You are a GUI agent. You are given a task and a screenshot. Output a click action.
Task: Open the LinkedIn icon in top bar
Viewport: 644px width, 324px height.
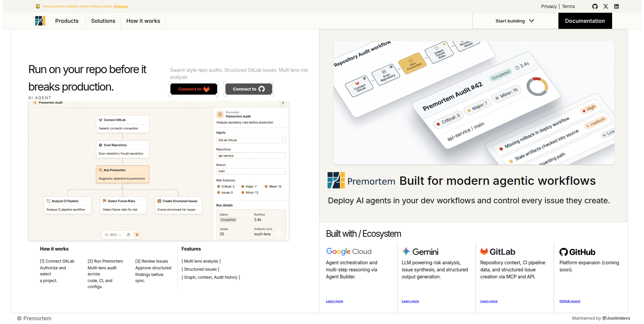pyautogui.click(x=616, y=6)
